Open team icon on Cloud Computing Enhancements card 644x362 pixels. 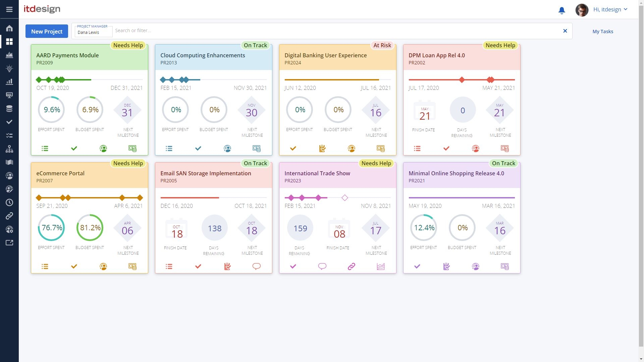click(x=227, y=148)
